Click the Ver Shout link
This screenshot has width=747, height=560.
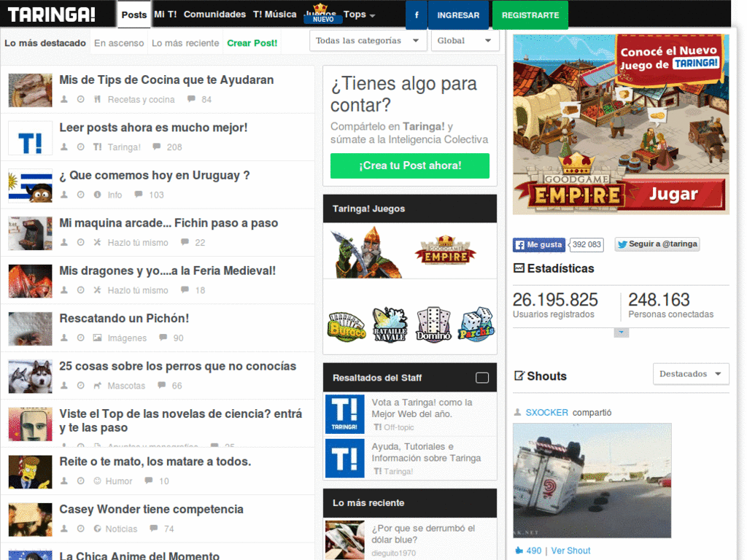[570, 551]
